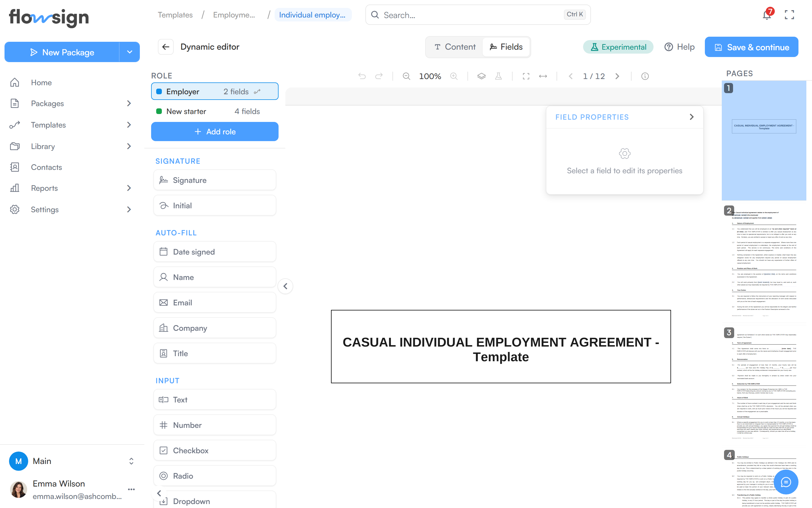The height and width of the screenshot is (508, 812).
Task: Switch to the Content tab
Action: [455, 47]
